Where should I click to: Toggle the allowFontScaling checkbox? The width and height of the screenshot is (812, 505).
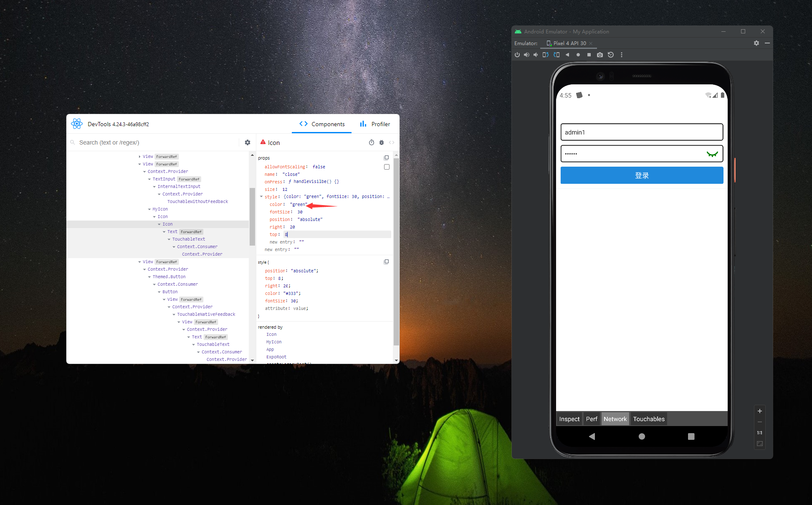click(387, 167)
